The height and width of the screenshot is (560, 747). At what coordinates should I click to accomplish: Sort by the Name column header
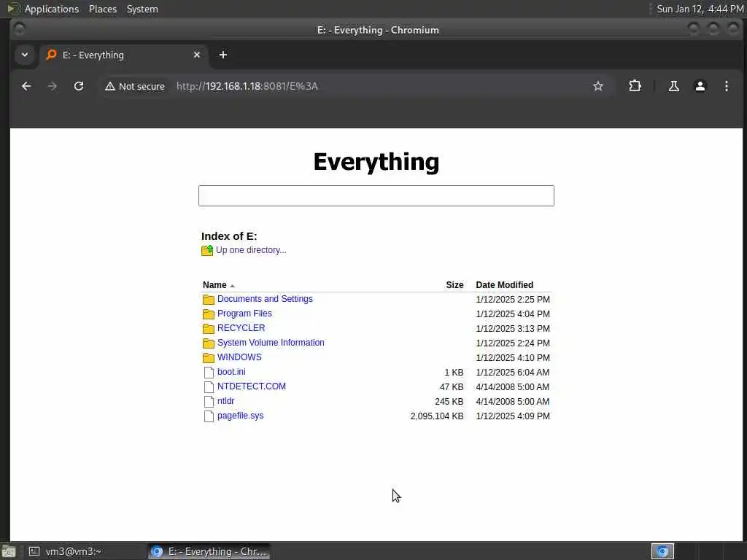(x=214, y=285)
